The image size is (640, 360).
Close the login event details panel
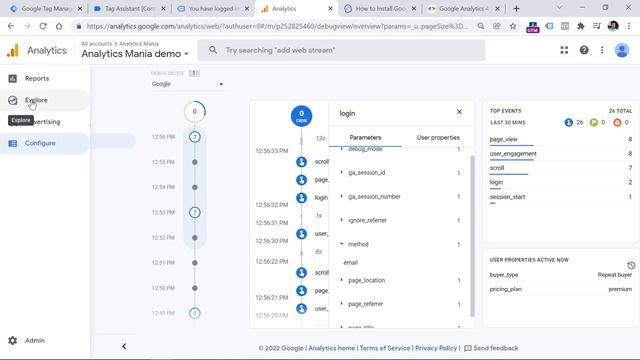pos(459,112)
